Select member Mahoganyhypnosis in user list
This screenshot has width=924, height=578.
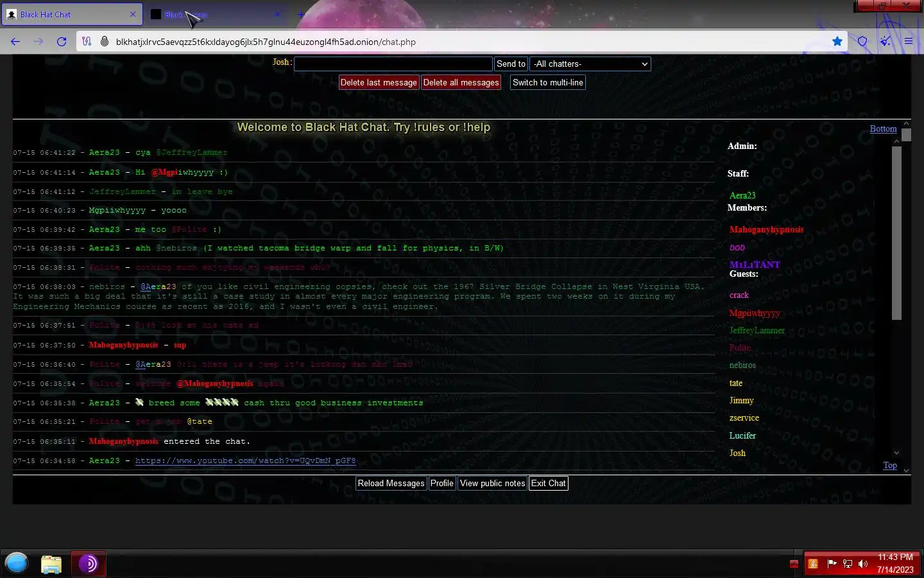766,229
